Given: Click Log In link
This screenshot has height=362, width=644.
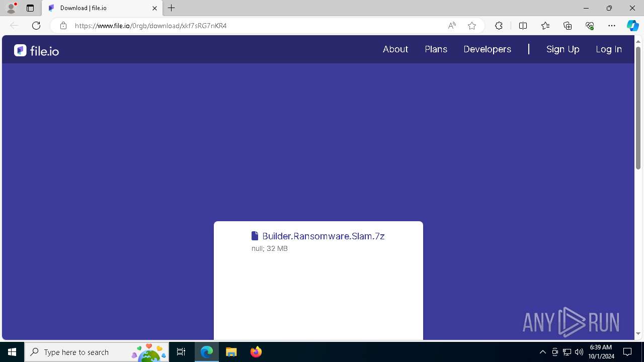Looking at the screenshot, I should (609, 49).
